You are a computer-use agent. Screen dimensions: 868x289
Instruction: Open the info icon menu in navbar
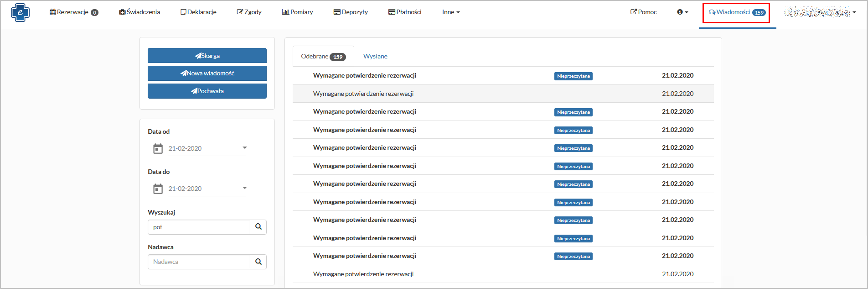click(682, 12)
